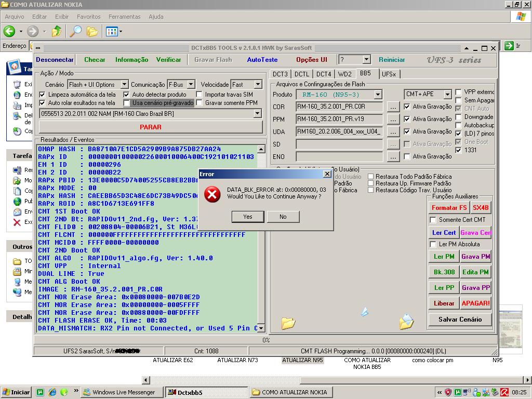Enable Usa cenário pré-gravado checkbox
This screenshot has height=399, width=532.
[x=127, y=103]
